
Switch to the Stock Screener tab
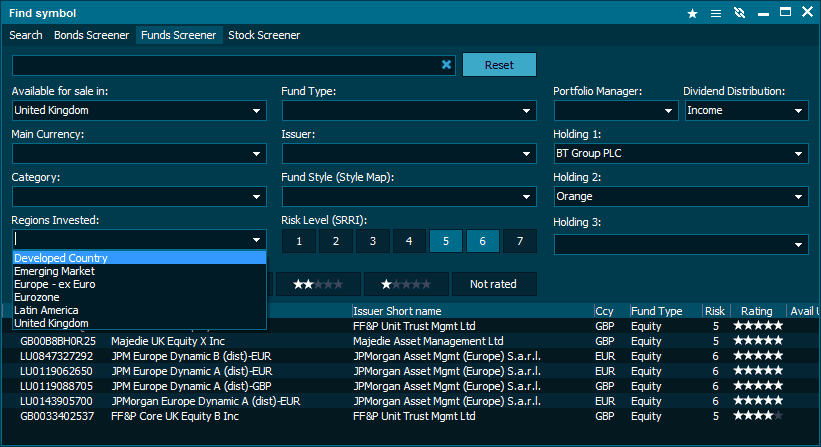click(264, 35)
